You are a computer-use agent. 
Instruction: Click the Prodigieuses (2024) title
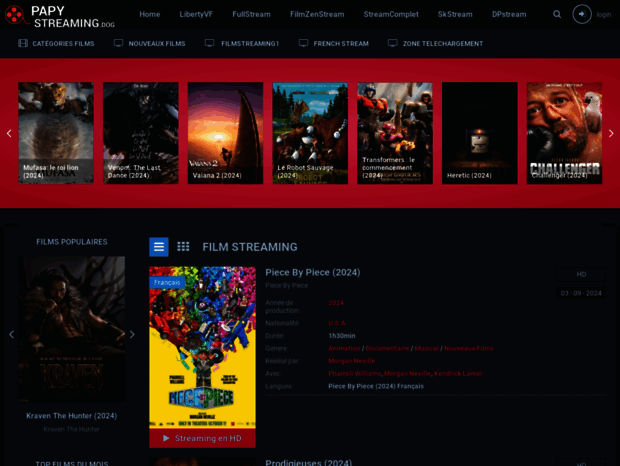(308, 462)
